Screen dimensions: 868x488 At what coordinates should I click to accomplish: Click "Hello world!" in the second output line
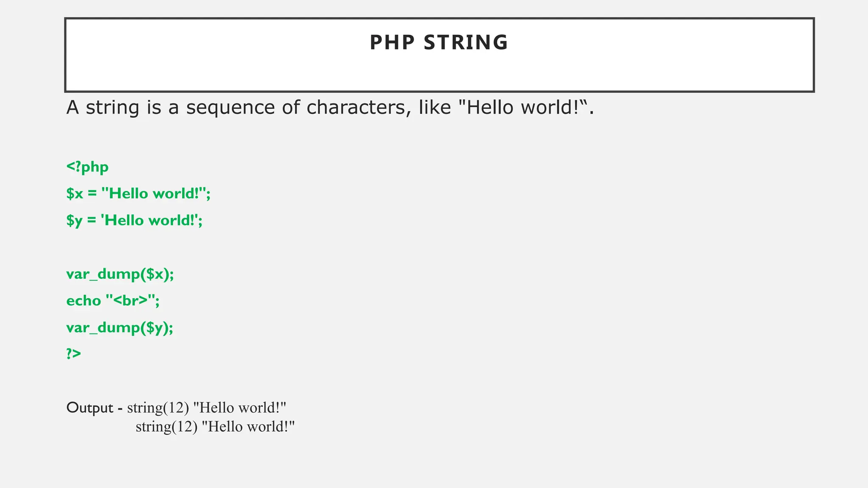tap(248, 427)
